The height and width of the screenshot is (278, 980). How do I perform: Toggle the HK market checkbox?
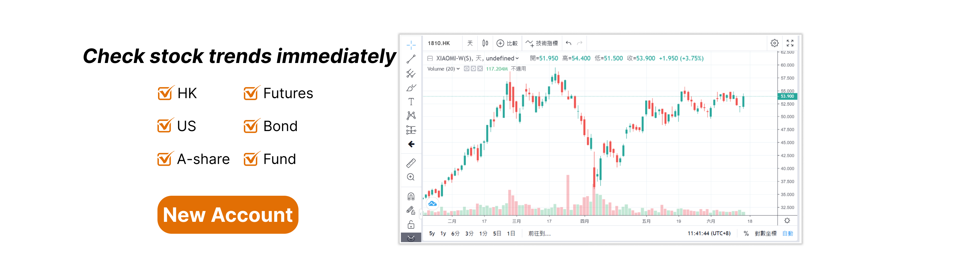coord(164,93)
